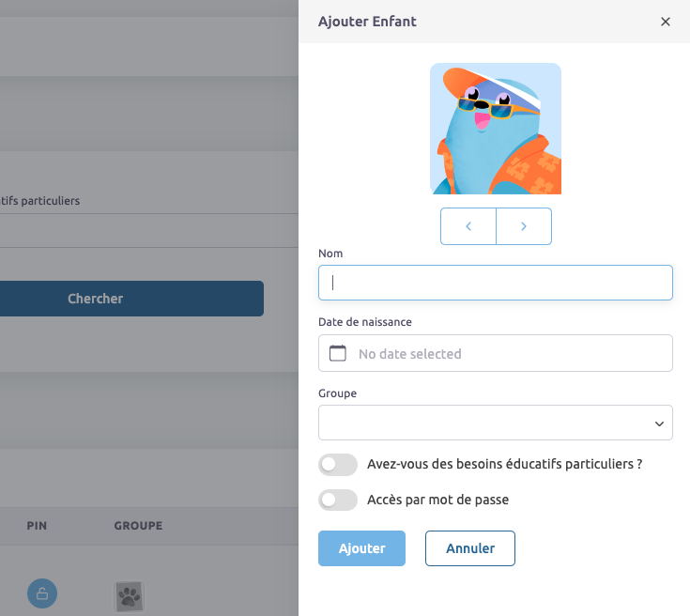
Task: Sort by the GROUPE column header
Action: 138,526
